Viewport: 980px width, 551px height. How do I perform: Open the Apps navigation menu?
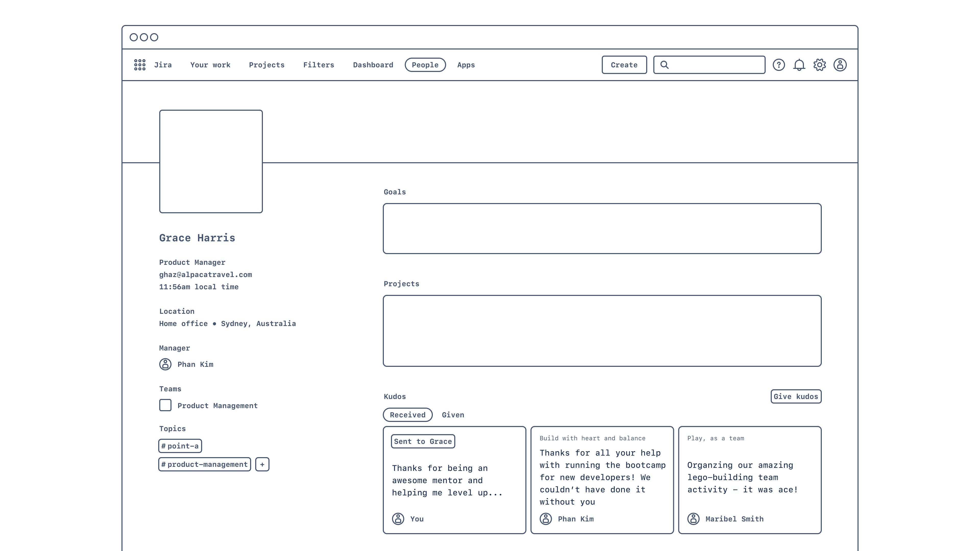pyautogui.click(x=466, y=65)
